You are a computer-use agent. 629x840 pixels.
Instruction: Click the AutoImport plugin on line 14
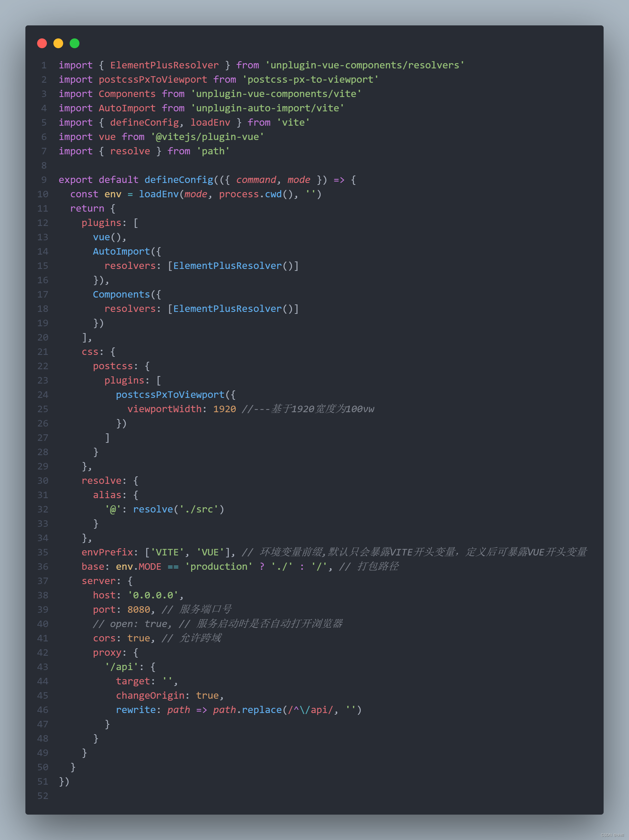click(x=121, y=251)
